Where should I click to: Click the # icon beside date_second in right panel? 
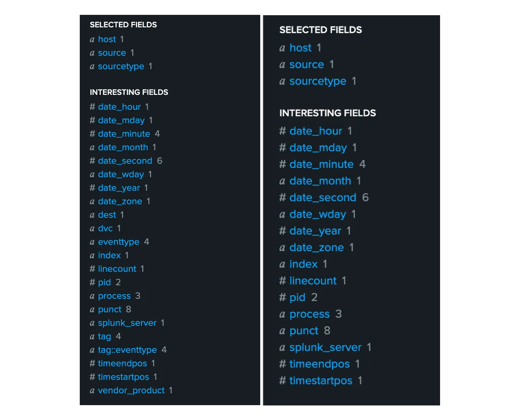tap(283, 198)
